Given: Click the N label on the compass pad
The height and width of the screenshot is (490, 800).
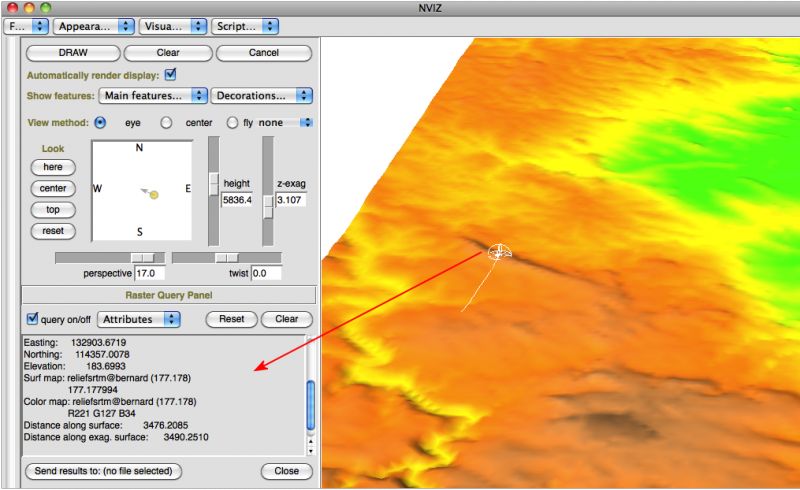Looking at the screenshot, I should [x=139, y=148].
